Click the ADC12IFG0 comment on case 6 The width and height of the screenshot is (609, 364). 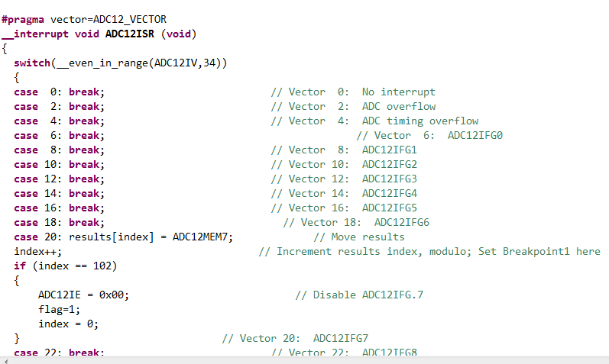[475, 135]
